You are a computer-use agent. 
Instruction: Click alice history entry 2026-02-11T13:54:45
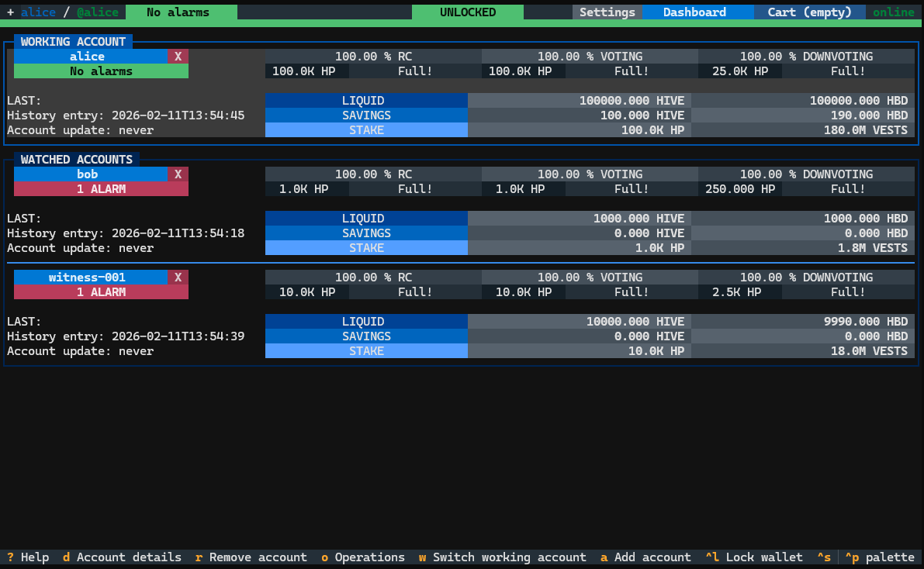coord(126,115)
